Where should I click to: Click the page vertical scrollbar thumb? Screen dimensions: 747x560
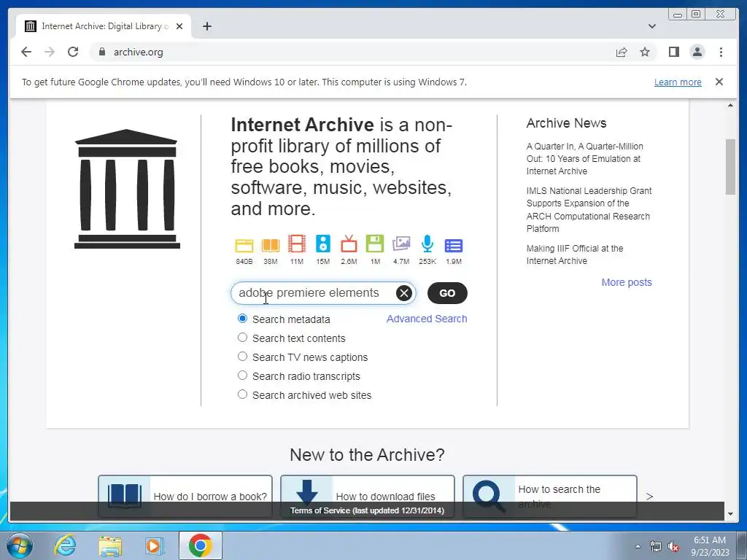coord(730,167)
